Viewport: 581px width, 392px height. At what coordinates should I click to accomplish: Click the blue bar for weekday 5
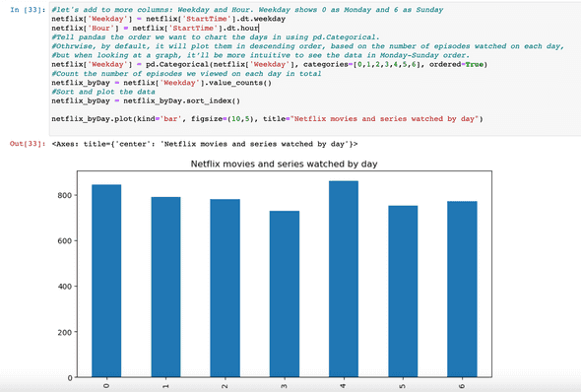(403, 292)
